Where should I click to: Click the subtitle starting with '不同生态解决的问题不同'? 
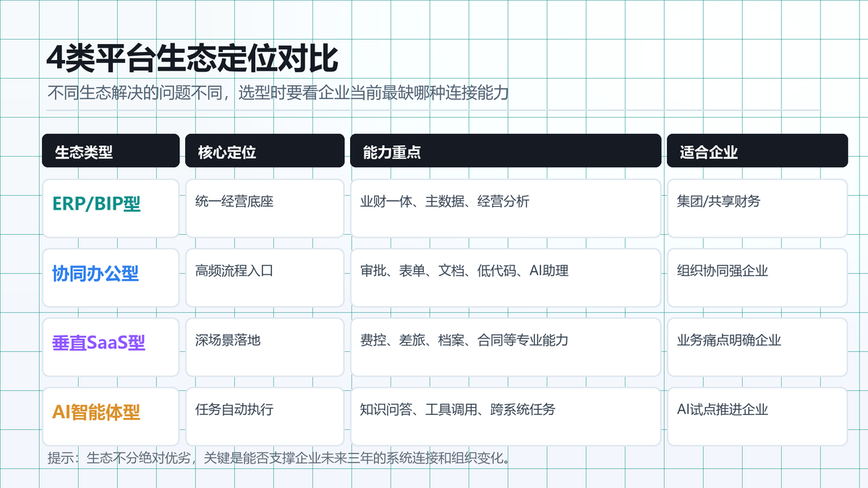point(278,93)
